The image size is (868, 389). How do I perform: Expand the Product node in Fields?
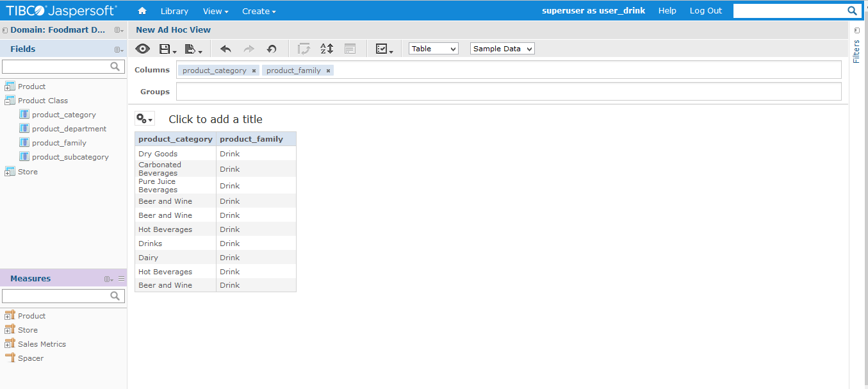tap(8, 88)
